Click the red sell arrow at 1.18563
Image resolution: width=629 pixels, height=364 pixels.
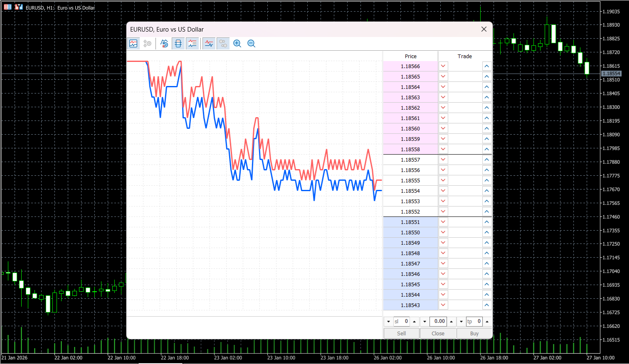pyautogui.click(x=443, y=97)
